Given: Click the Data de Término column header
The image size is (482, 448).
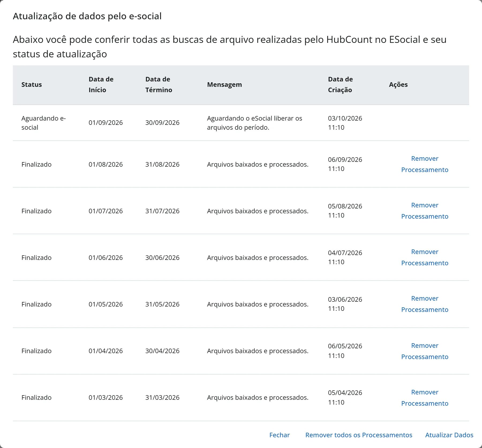Looking at the screenshot, I should point(159,85).
